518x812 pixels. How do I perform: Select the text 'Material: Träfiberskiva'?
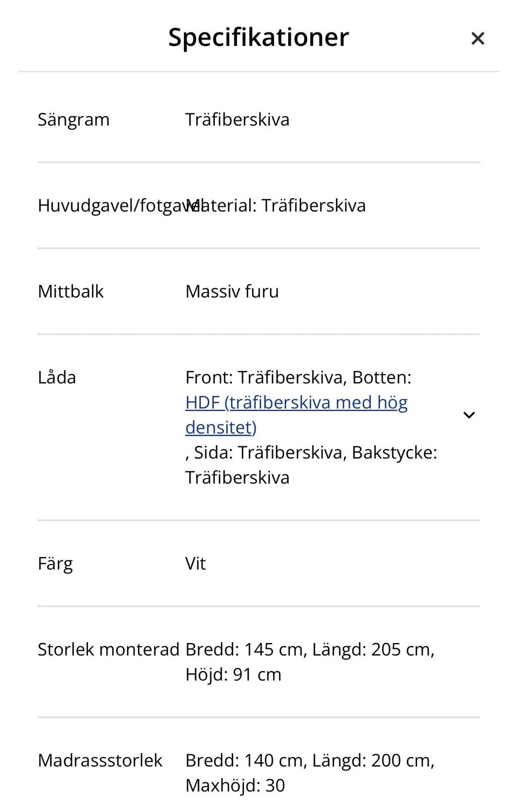(276, 206)
